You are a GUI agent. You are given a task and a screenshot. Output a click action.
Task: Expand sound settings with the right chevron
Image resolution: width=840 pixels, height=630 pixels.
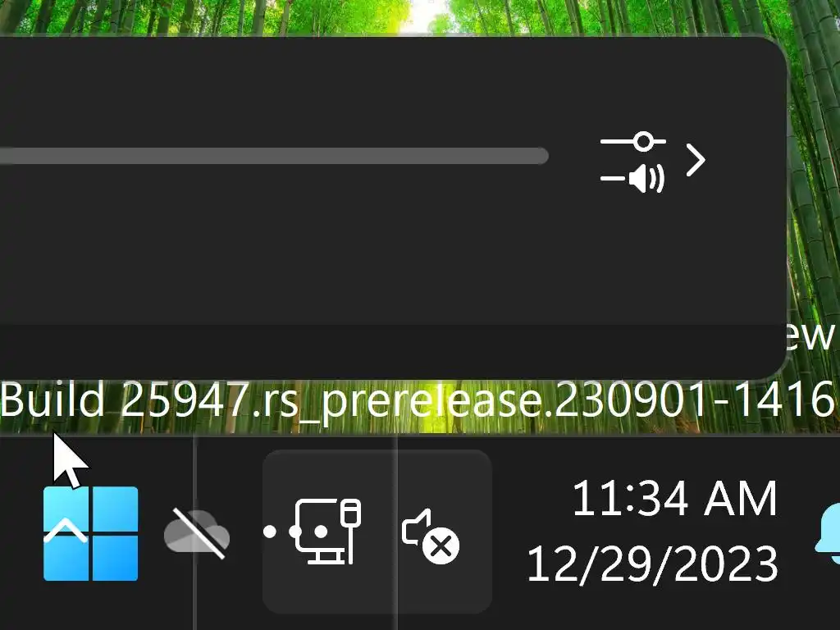pyautogui.click(x=696, y=160)
